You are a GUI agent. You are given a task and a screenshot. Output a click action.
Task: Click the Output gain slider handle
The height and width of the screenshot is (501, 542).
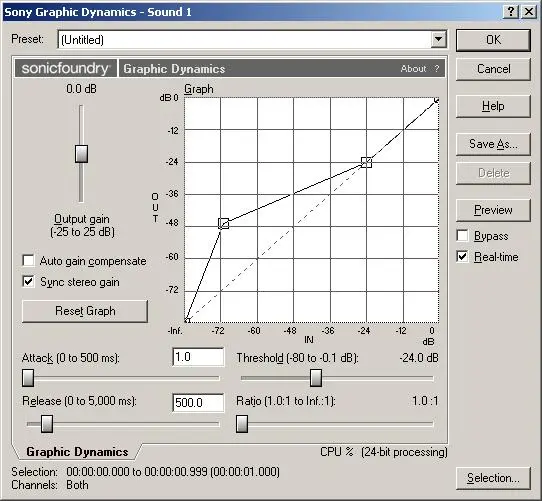(81, 154)
